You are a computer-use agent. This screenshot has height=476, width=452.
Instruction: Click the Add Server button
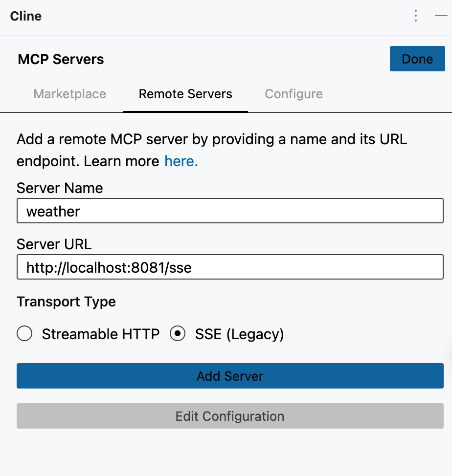pos(230,376)
